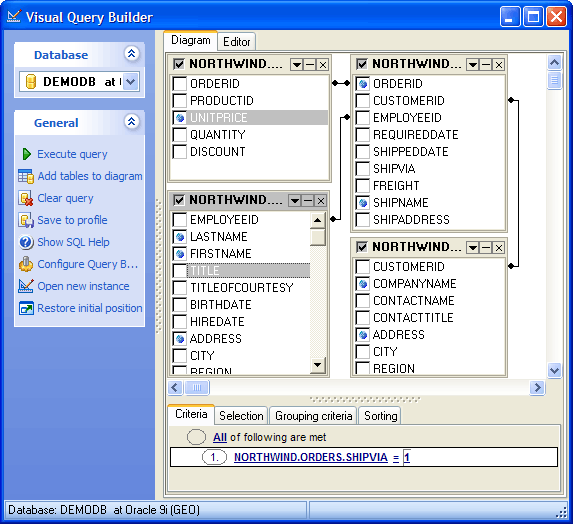Viewport: 573px width, 524px height.
Task: Click the join link marker beside EMPLOYEEID in employees
Action: (x=333, y=219)
